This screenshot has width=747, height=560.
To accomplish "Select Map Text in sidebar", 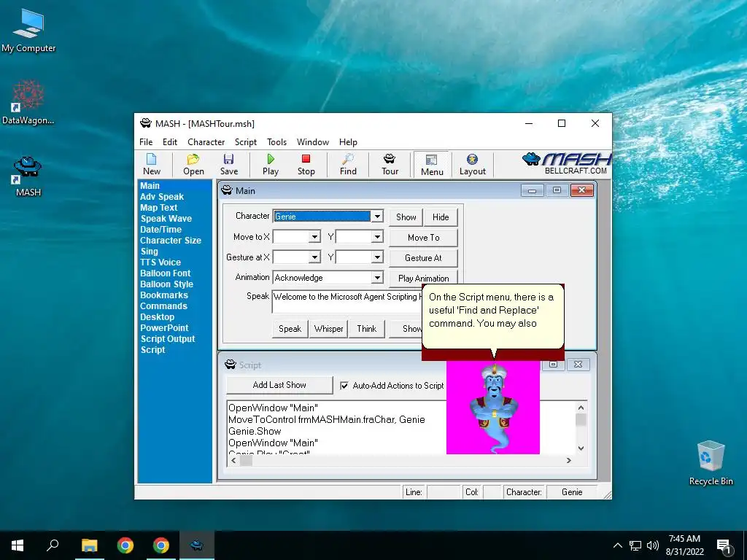I will pos(158,208).
